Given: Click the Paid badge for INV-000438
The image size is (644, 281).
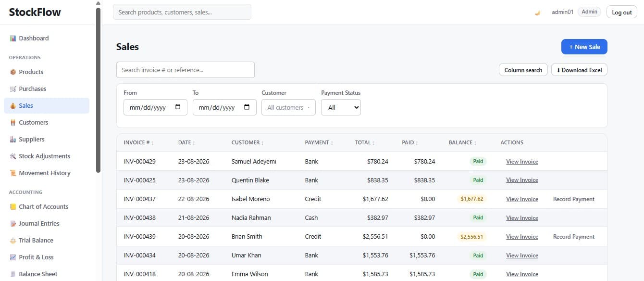Looking at the screenshot, I should tap(478, 218).
